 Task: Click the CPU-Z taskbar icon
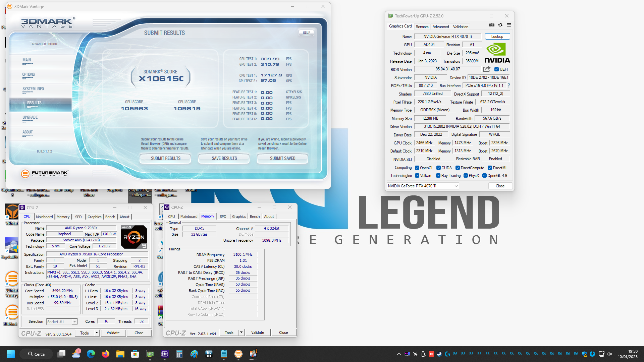(164, 354)
